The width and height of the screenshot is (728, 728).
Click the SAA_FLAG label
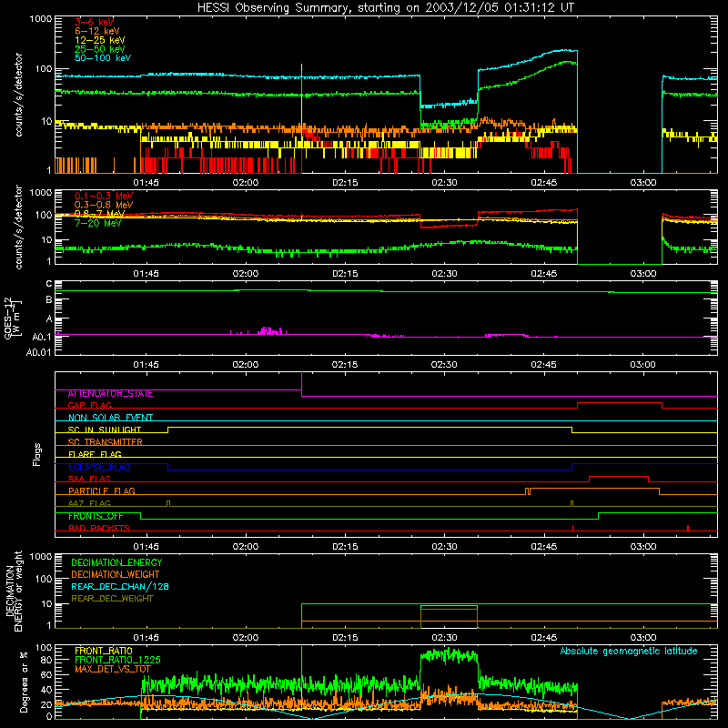(x=89, y=479)
